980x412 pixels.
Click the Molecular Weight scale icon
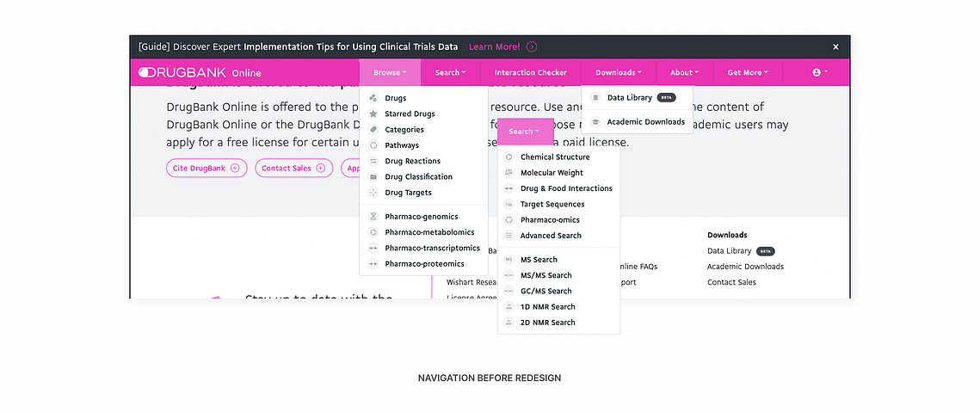[508, 173]
